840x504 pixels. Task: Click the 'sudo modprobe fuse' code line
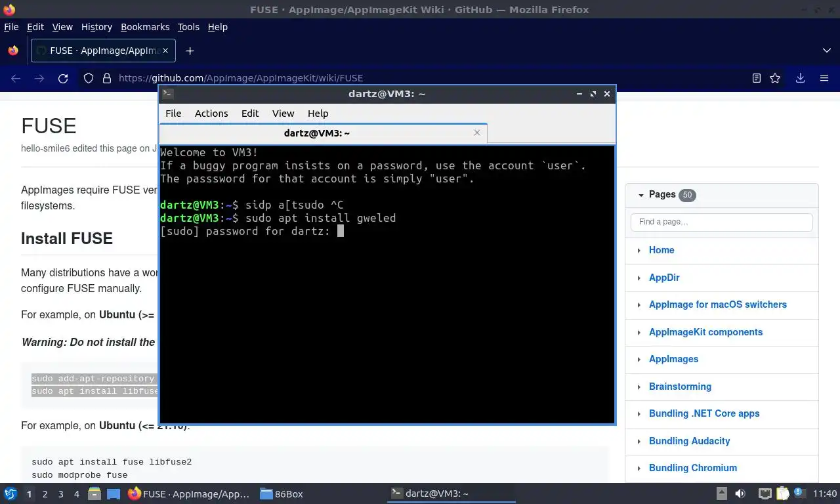click(79, 475)
